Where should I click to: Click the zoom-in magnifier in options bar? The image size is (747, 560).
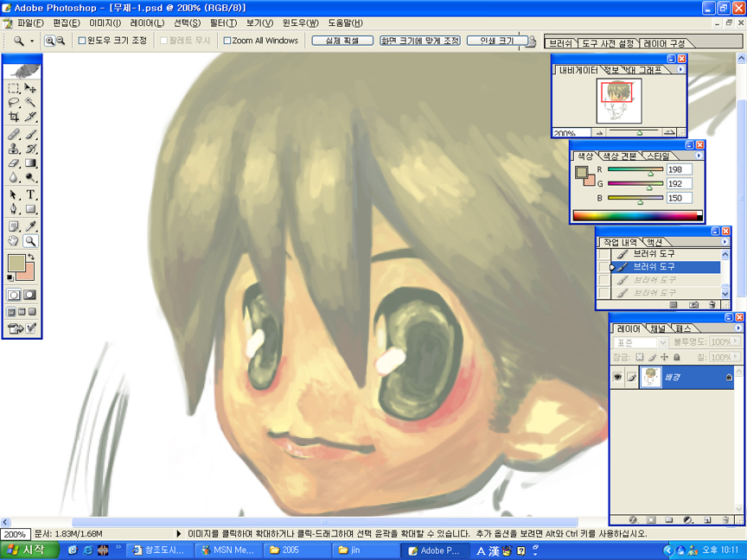point(49,41)
